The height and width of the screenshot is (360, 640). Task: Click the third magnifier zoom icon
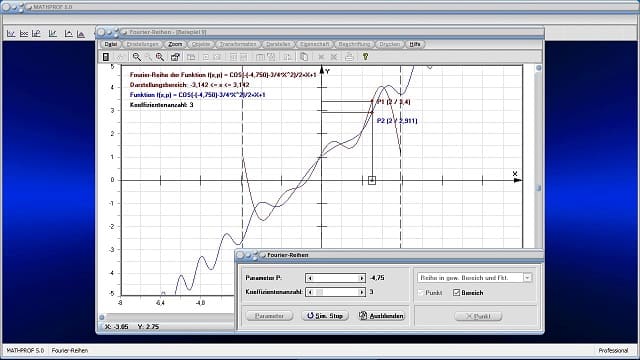[x=160, y=57]
